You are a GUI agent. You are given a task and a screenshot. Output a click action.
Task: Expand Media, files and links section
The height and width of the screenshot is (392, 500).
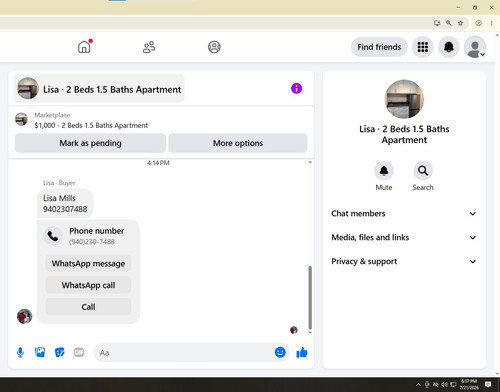coord(404,238)
